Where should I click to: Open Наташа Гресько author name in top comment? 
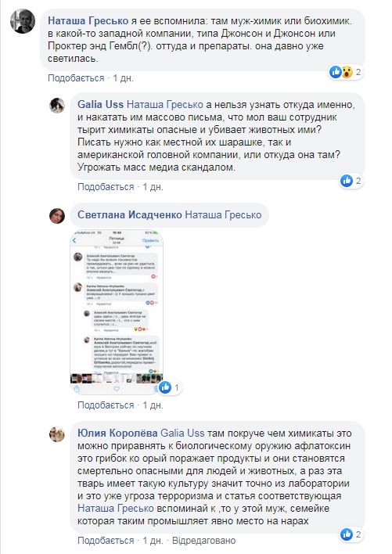pos(88,21)
